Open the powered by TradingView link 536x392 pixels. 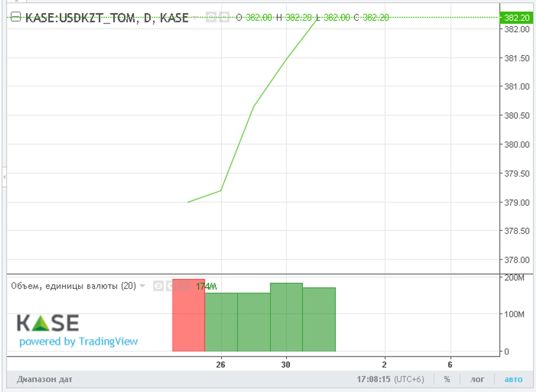(78, 342)
